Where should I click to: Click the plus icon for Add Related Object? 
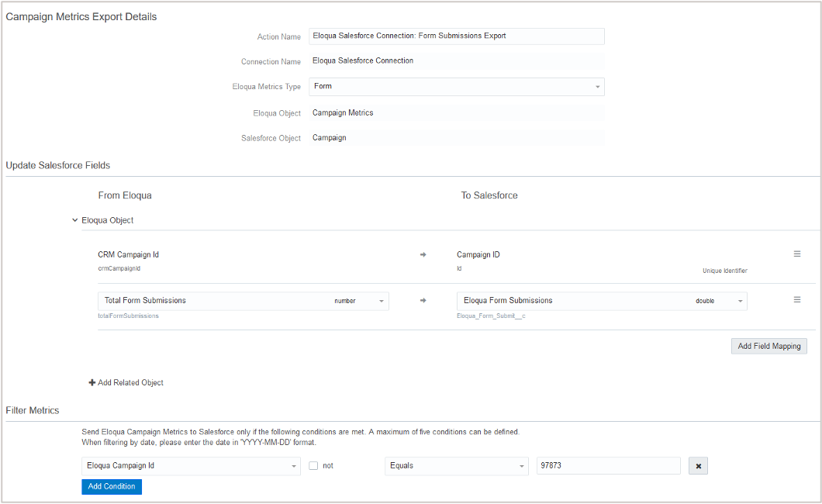coord(92,382)
